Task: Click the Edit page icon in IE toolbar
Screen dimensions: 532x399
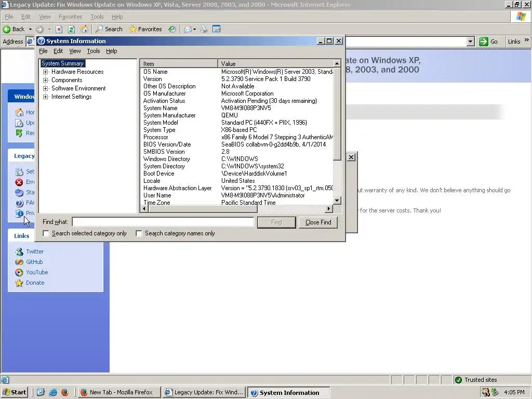Action: 217,29
